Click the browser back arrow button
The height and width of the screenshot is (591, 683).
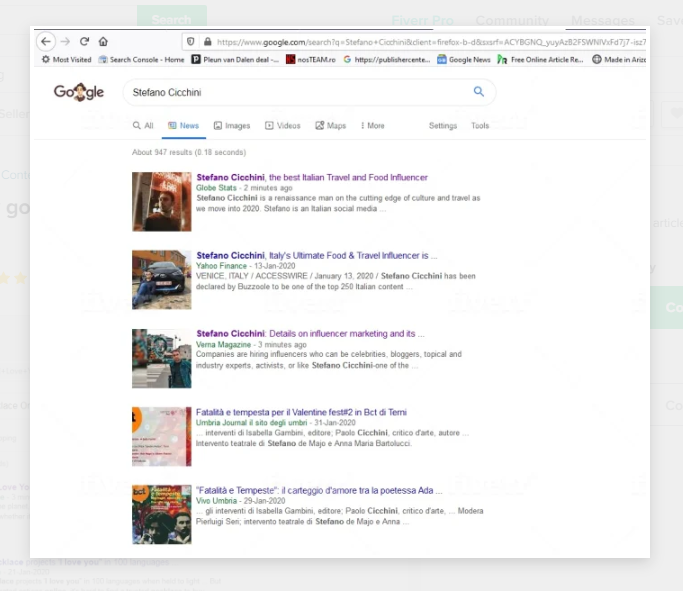46,42
